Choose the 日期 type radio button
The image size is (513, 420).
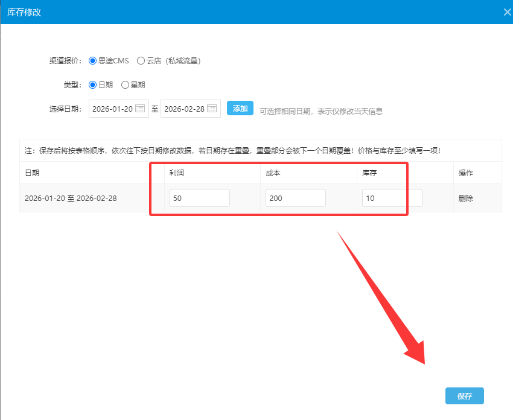click(93, 85)
